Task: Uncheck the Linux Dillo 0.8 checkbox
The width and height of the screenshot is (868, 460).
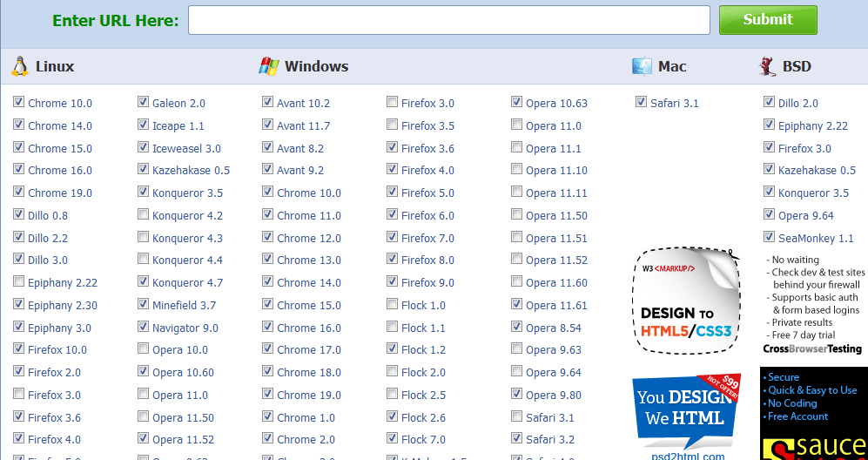Action: pyautogui.click(x=19, y=214)
